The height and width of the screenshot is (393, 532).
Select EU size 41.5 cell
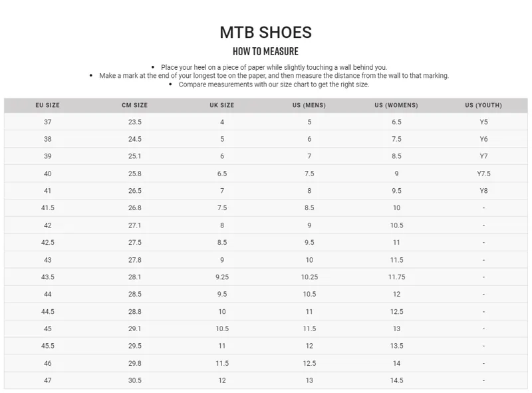pos(48,208)
